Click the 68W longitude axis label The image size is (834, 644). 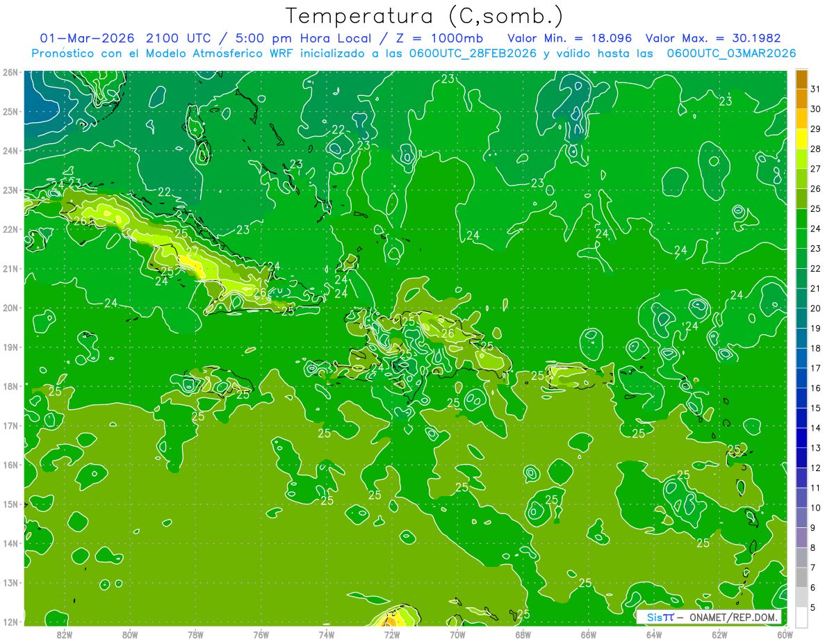(x=523, y=634)
